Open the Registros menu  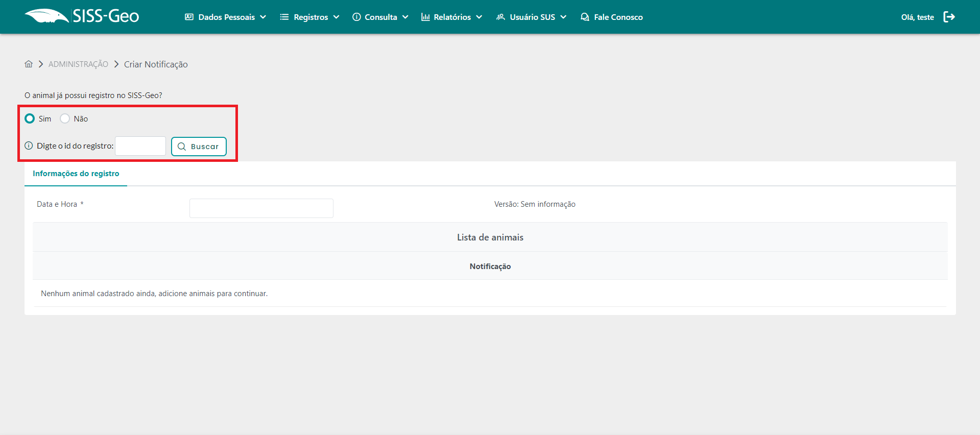[x=310, y=17]
